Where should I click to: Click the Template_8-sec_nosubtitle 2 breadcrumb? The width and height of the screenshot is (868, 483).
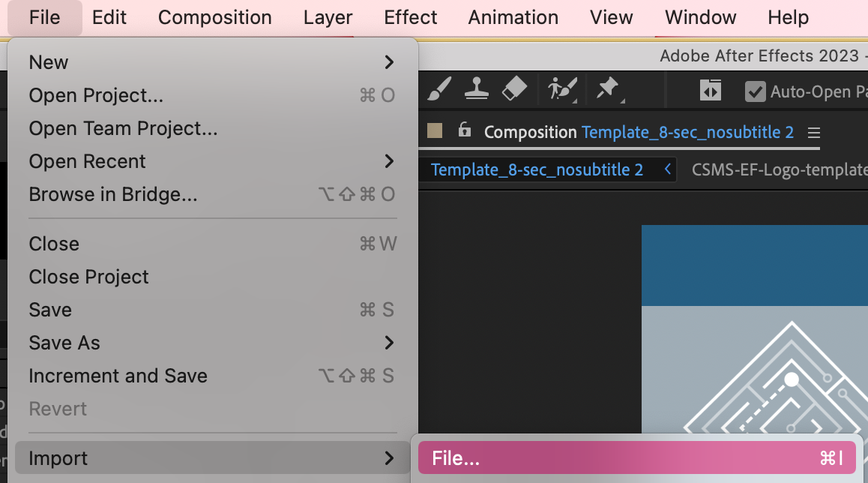point(537,169)
